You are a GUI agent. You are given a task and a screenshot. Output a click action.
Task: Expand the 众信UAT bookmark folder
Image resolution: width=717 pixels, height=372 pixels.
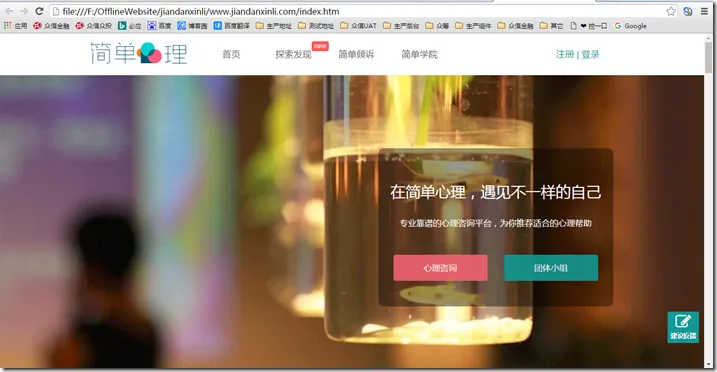point(358,26)
